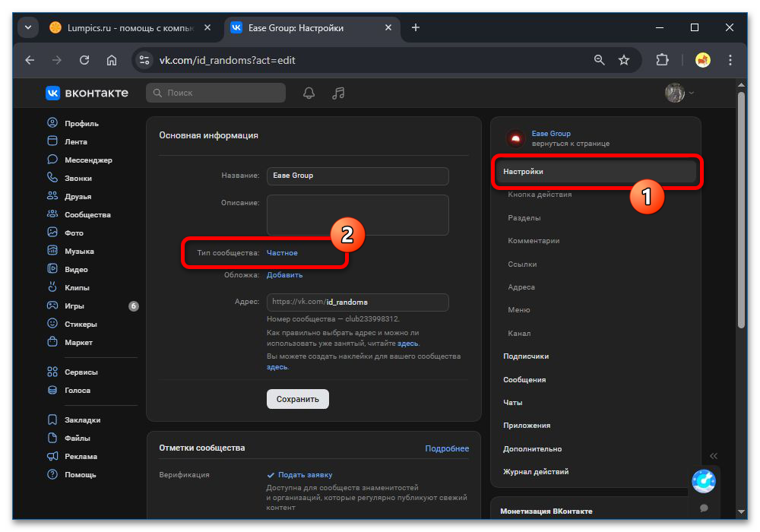Viewport: 760px width, 532px height.
Task: Bookmark this page with star icon
Action: (624, 60)
